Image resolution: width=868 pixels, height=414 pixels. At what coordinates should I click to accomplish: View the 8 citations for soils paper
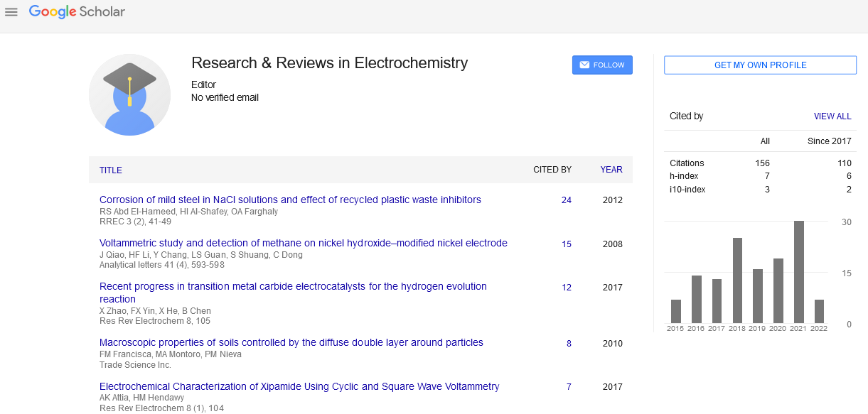click(569, 344)
